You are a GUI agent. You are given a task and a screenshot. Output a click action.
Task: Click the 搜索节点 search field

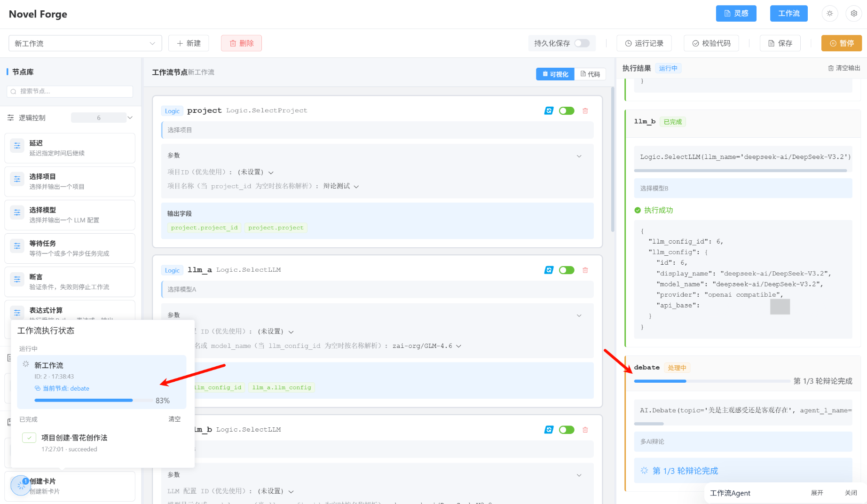click(70, 91)
